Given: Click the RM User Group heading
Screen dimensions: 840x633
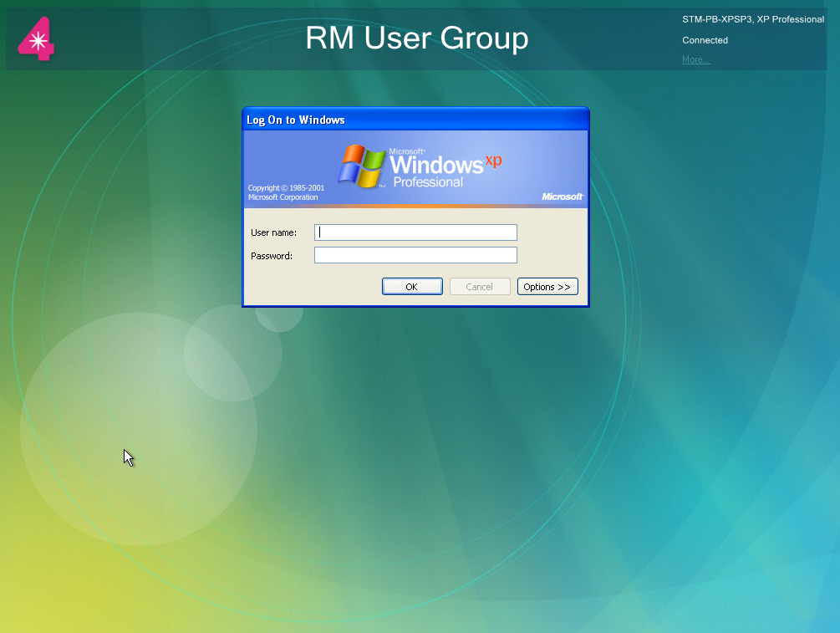Looking at the screenshot, I should 417,38.
